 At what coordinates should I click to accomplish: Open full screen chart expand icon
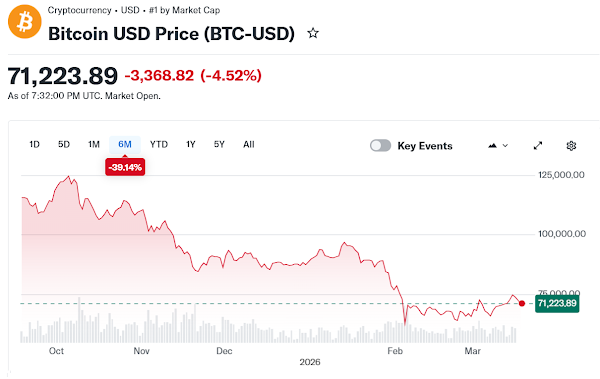coord(538,145)
